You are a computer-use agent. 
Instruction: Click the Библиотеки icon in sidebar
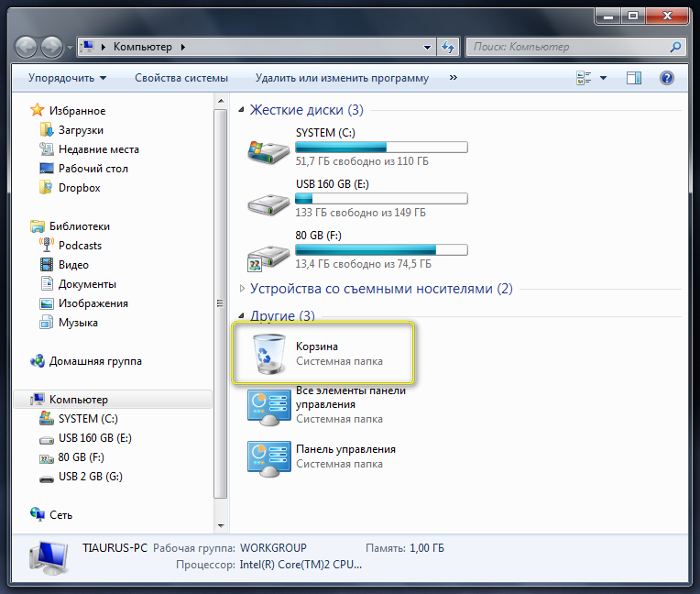coord(38,226)
